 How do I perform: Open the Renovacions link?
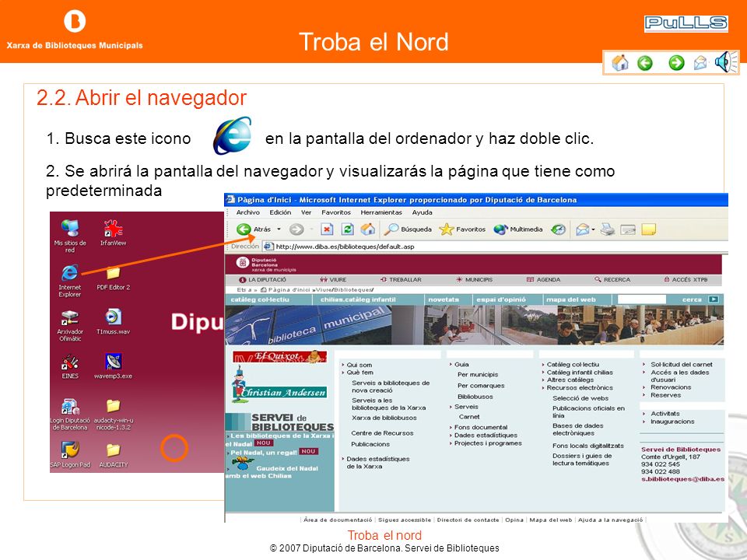671,387
